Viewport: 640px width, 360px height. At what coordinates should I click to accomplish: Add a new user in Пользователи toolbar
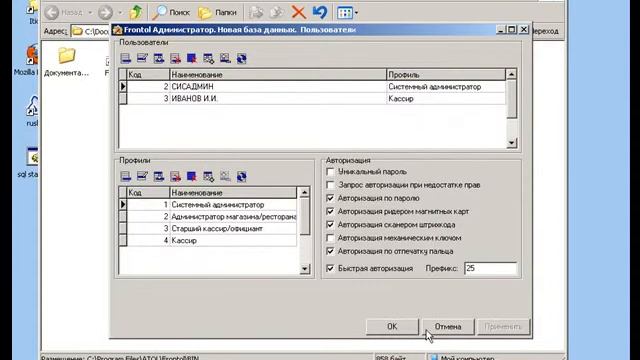[126, 58]
